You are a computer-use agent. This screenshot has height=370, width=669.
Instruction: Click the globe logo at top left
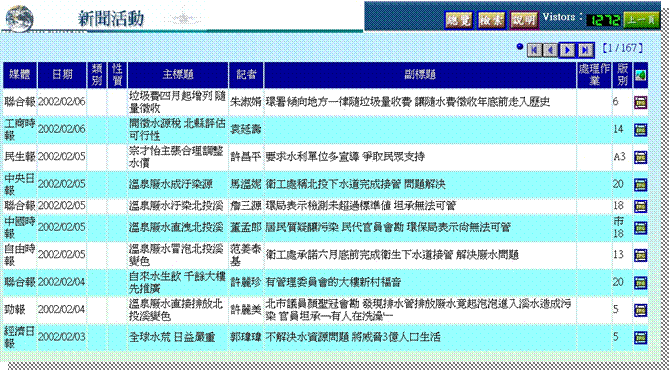(x=19, y=18)
